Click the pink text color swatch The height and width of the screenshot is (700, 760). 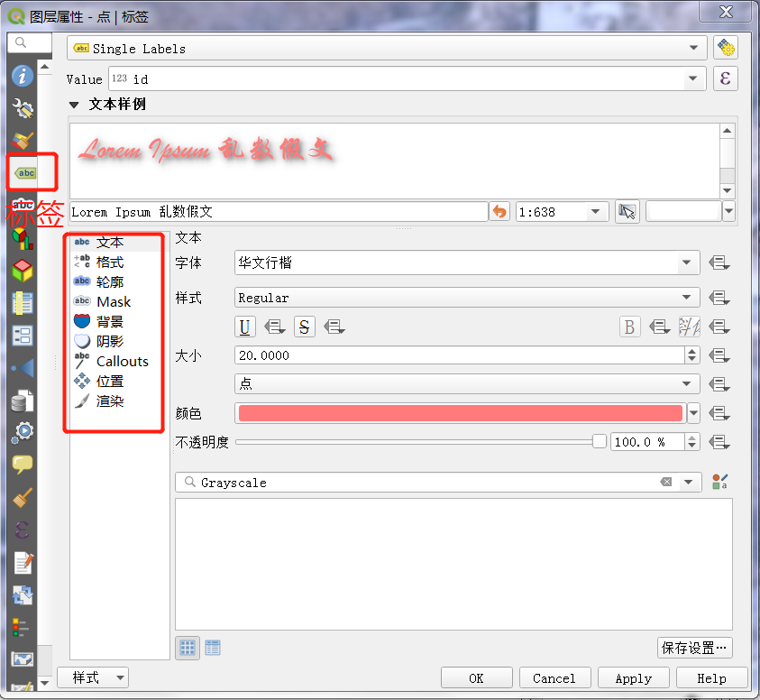coord(459,414)
